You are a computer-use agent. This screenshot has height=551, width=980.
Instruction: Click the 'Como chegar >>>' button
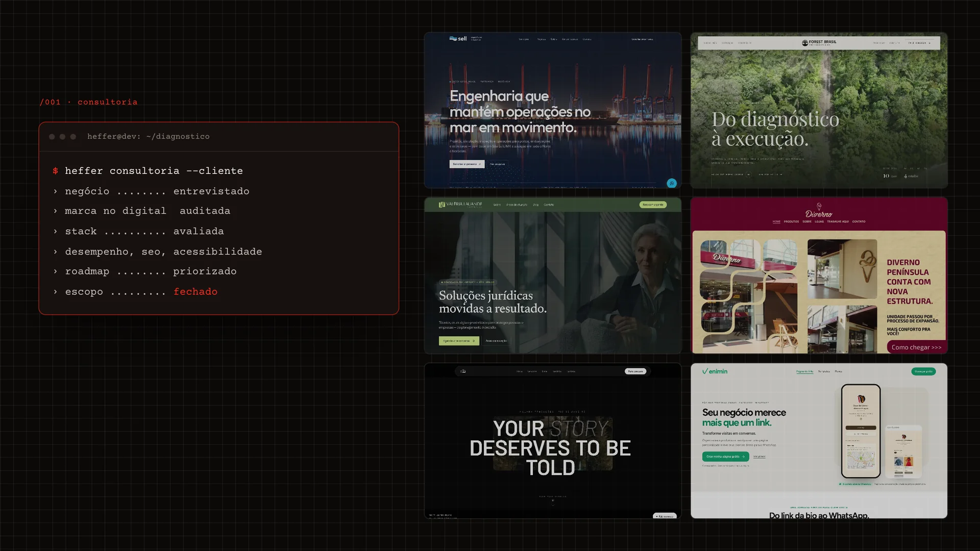916,347
